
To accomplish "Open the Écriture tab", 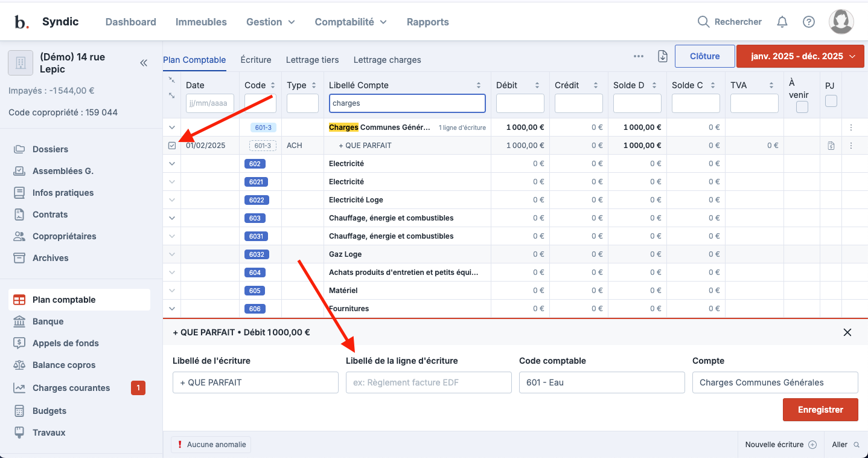I will pos(256,60).
